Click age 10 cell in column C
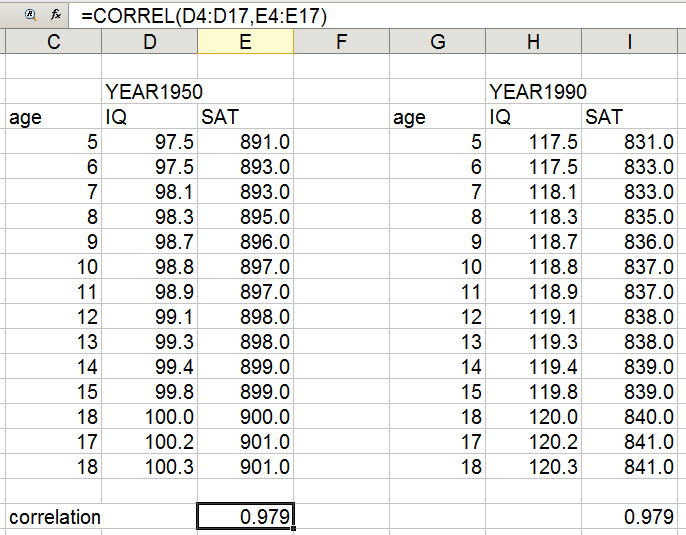 (53, 266)
